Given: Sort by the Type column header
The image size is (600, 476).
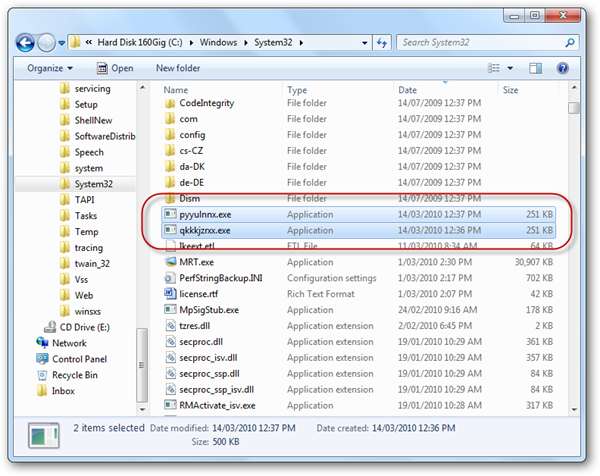Looking at the screenshot, I should click(x=297, y=90).
